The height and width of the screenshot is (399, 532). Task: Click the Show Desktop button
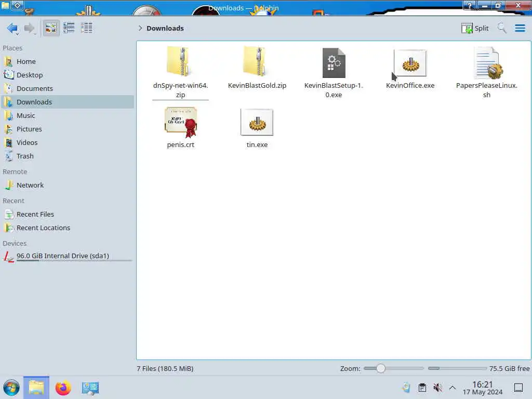[518, 388]
